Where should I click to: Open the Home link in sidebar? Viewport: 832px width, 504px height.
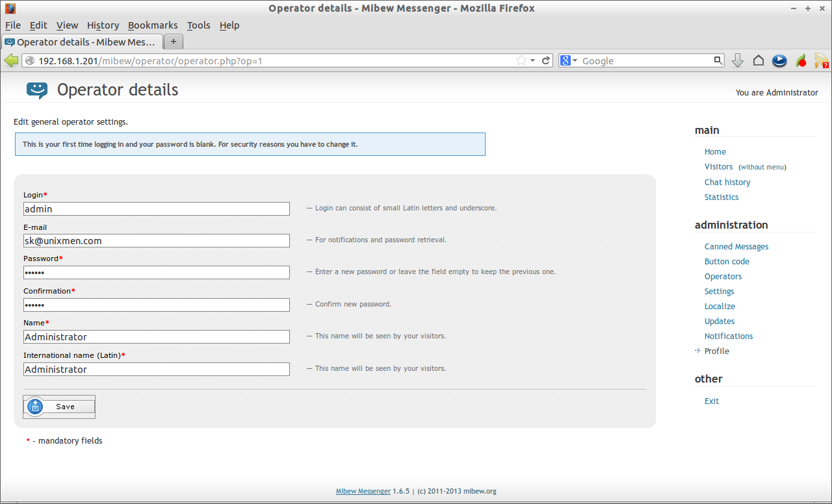coord(715,151)
